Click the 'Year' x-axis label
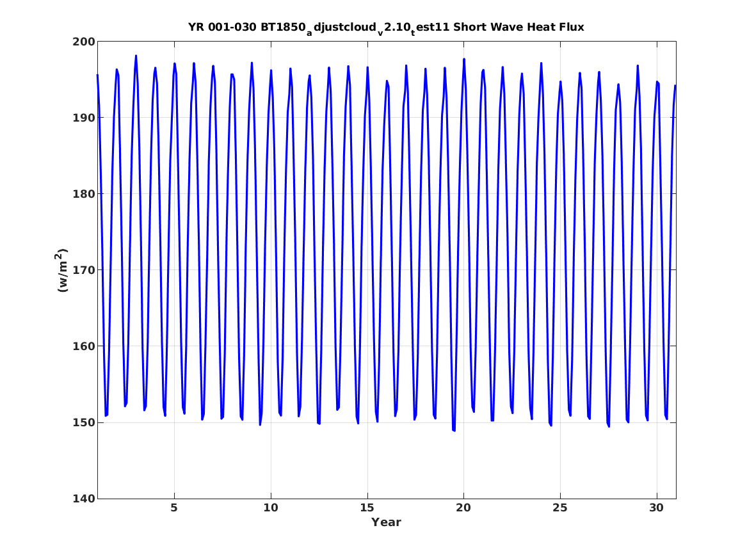The height and width of the screenshot is (560, 747). [386, 522]
